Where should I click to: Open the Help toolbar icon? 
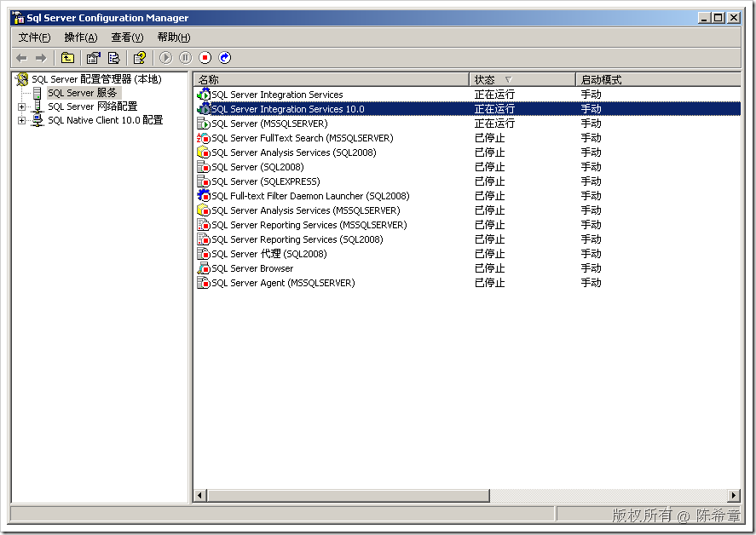click(140, 58)
